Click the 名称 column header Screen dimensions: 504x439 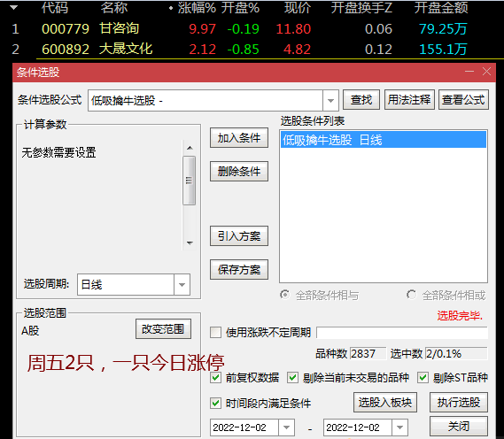[113, 8]
